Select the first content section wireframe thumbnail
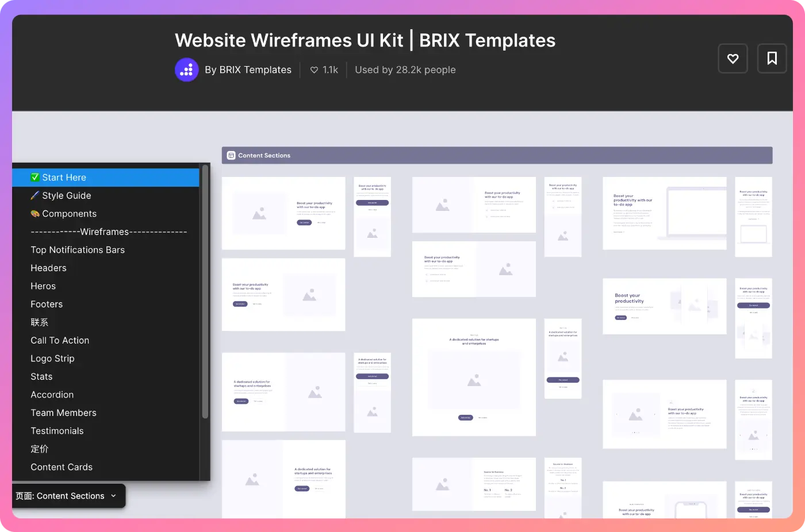Viewport: 805px width, 532px height. pyautogui.click(x=283, y=213)
